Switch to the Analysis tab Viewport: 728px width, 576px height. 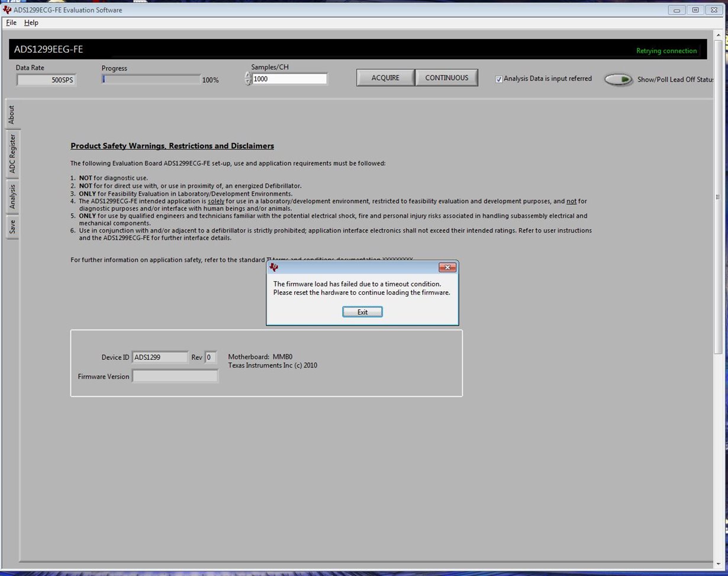12,197
